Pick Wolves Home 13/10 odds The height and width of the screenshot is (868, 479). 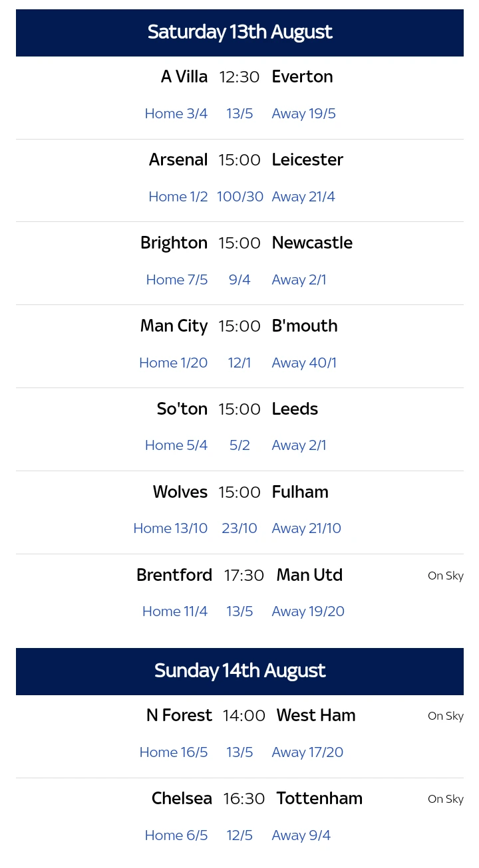point(170,528)
